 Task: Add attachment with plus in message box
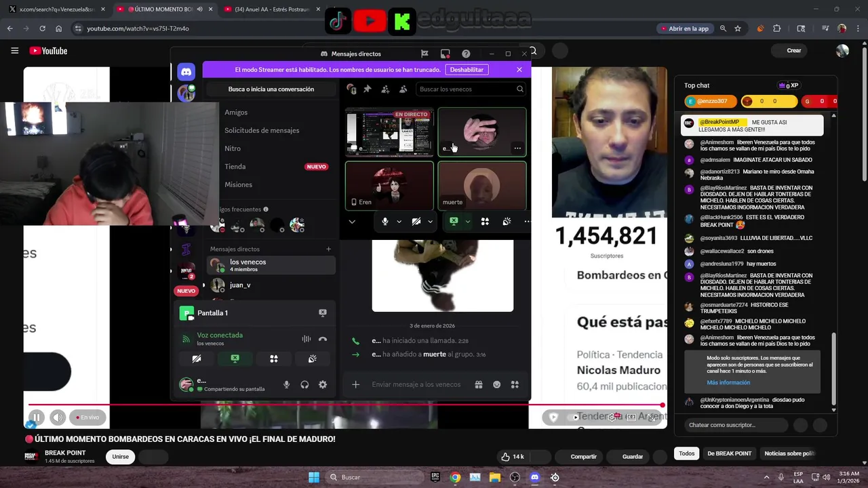tap(355, 384)
